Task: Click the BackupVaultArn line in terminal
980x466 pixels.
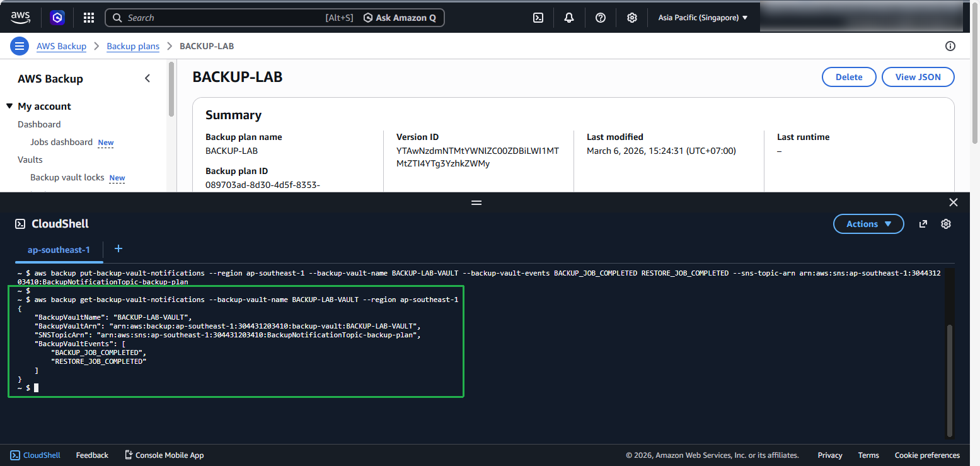Action: (x=228, y=326)
